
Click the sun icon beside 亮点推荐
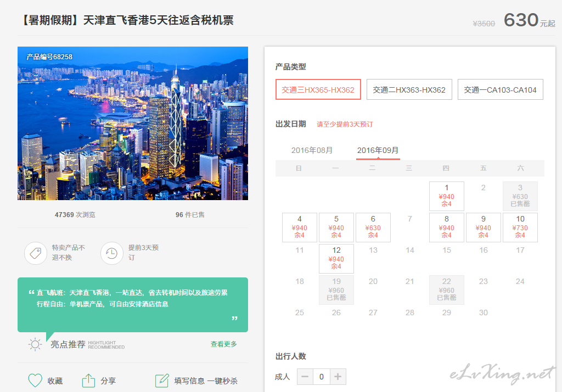click(x=35, y=344)
